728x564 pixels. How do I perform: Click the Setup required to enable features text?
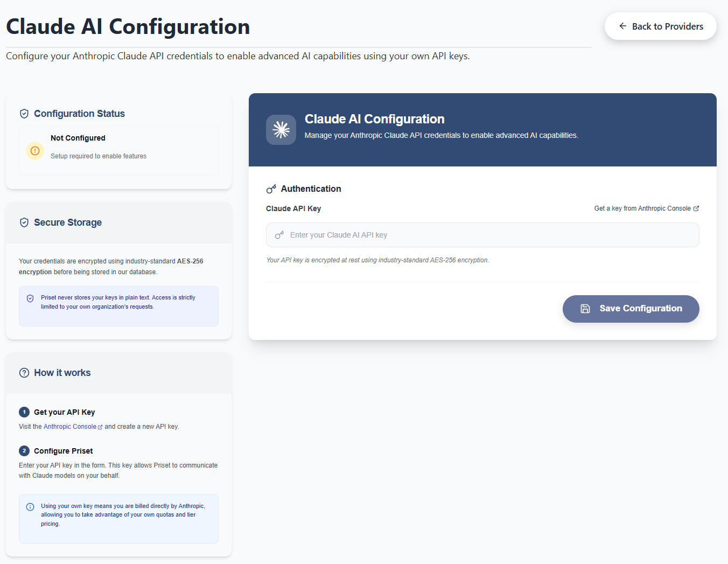click(99, 156)
